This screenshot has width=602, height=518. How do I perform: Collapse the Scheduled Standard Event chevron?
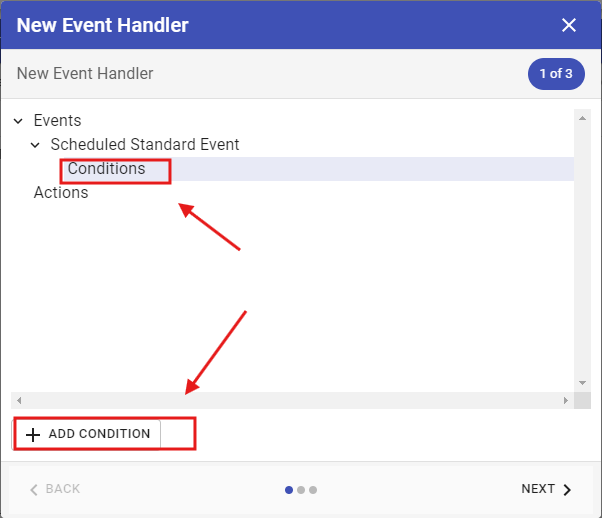pos(35,145)
